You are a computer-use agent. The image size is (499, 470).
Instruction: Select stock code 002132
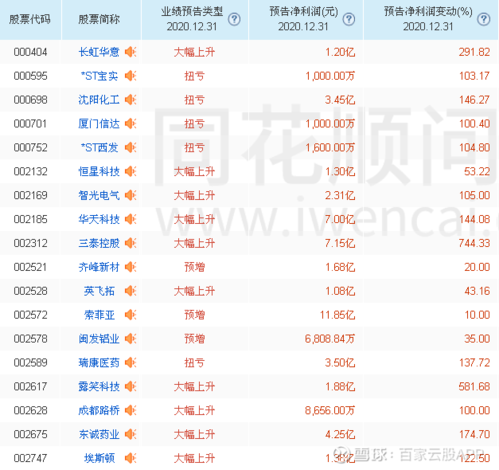click(30, 171)
